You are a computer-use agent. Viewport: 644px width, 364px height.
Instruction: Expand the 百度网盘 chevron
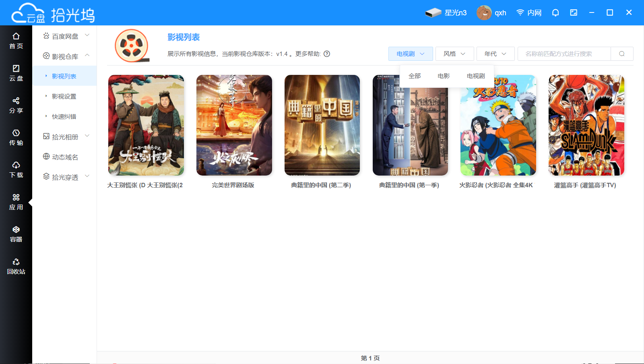coord(87,35)
